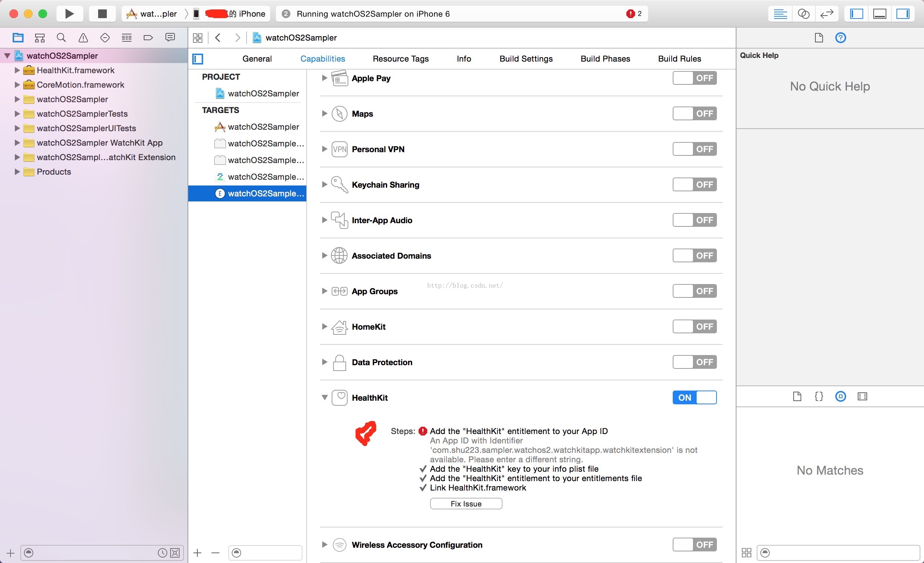This screenshot has height=563, width=924.
Task: Turn on Maps capability
Action: coord(694,113)
